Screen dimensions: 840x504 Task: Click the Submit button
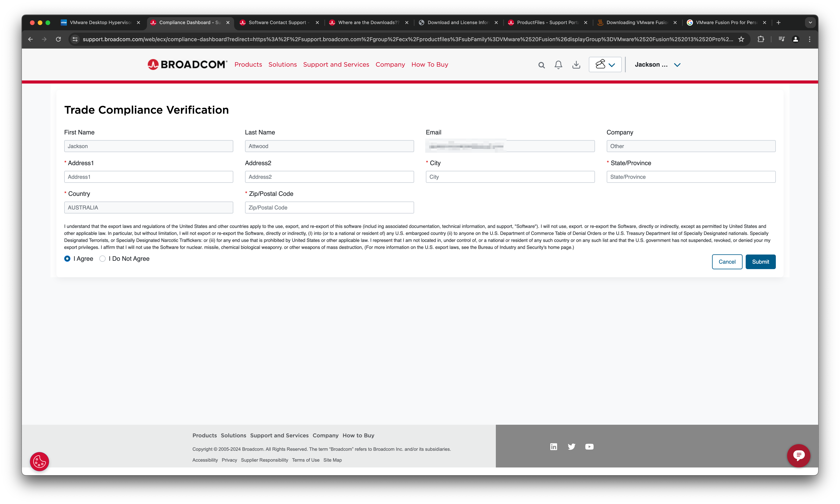click(760, 262)
